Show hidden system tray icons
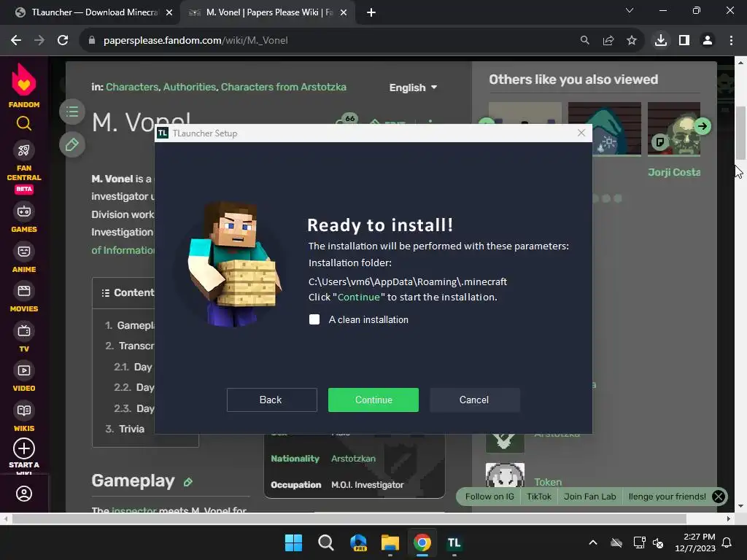The width and height of the screenshot is (747, 560). tap(593, 542)
